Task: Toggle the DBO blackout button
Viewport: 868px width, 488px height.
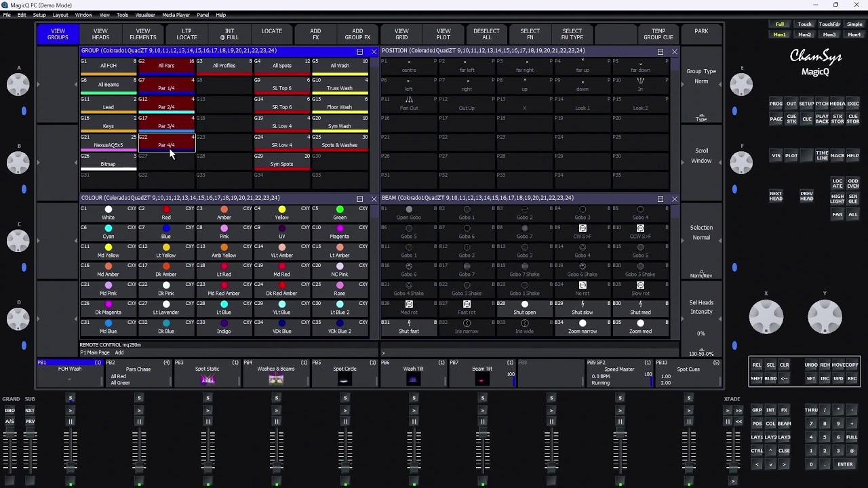Action: point(10,411)
